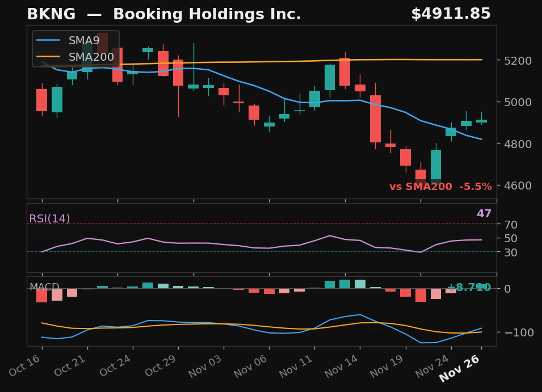Click the vs SMA200 -5.5% annotation

[x=440, y=187]
